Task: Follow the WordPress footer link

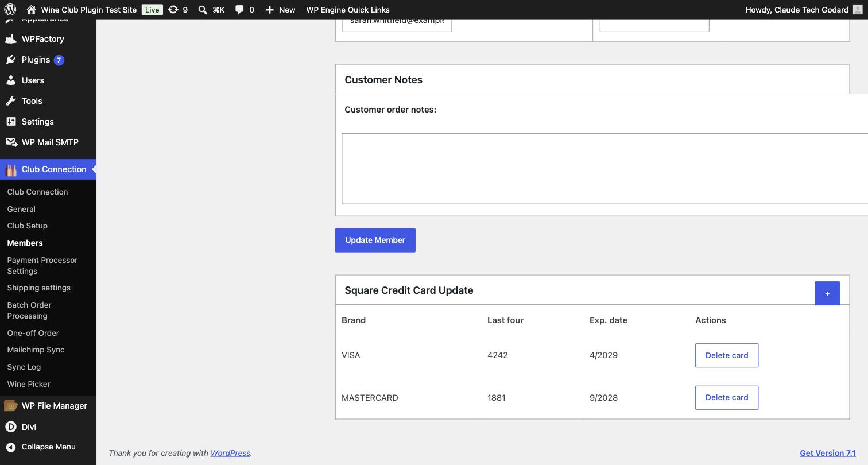Action: pos(230,453)
